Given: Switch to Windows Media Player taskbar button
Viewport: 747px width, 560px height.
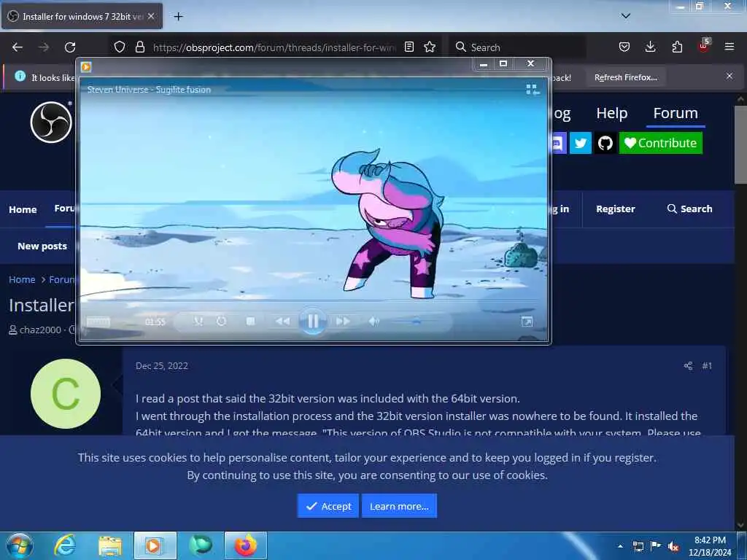Looking at the screenshot, I should pos(155,545).
